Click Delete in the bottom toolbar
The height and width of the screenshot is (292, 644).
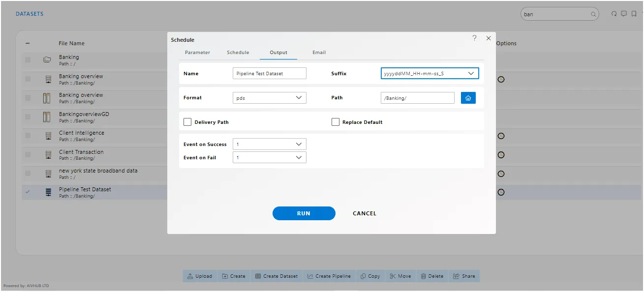click(x=432, y=276)
